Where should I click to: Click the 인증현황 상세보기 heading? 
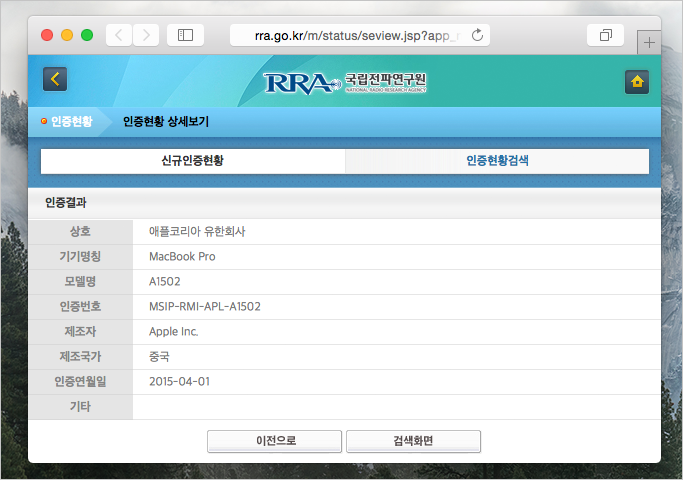click(166, 121)
